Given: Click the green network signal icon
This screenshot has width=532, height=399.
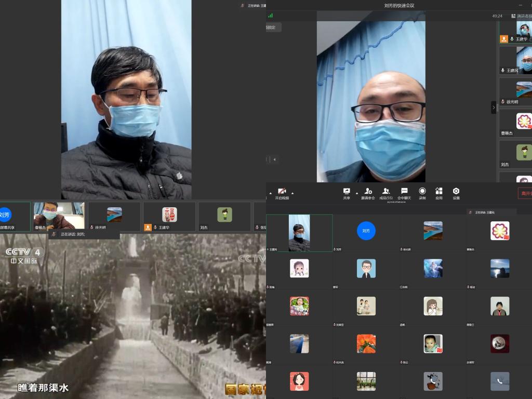Looking at the screenshot, I should pyautogui.click(x=270, y=16).
